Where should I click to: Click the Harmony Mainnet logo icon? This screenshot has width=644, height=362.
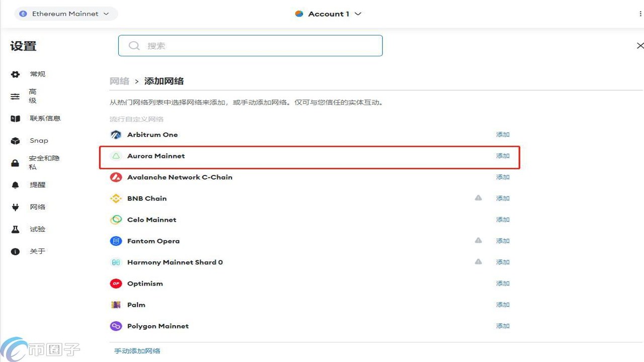click(x=116, y=262)
